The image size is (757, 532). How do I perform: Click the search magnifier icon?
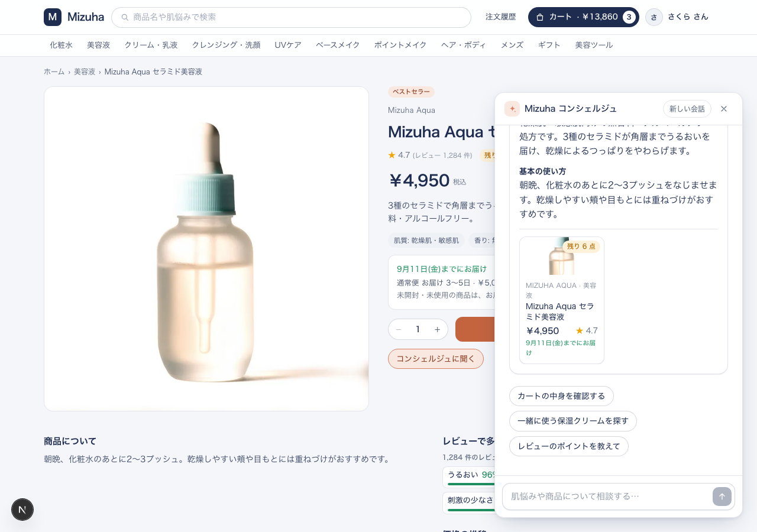tap(125, 17)
